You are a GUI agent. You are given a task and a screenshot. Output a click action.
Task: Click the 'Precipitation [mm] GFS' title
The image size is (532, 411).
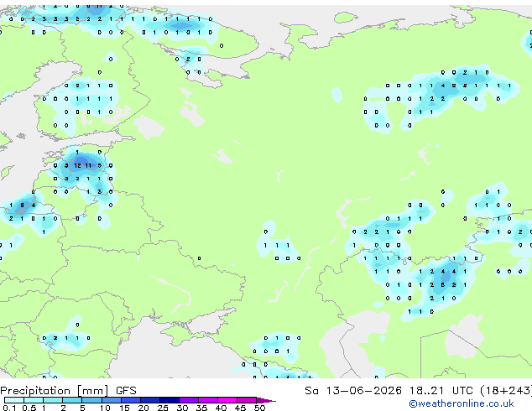(68, 391)
